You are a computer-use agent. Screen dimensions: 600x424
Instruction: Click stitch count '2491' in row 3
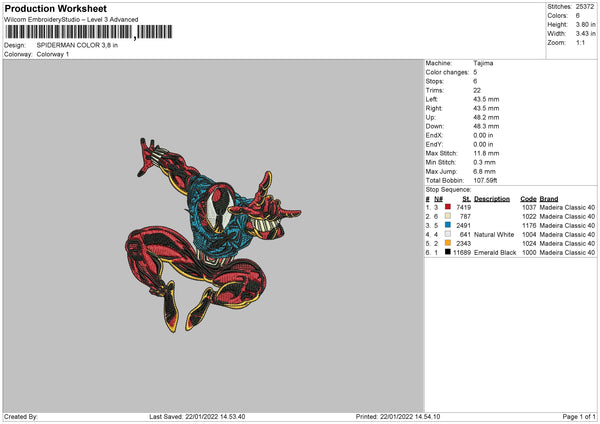pos(463,226)
